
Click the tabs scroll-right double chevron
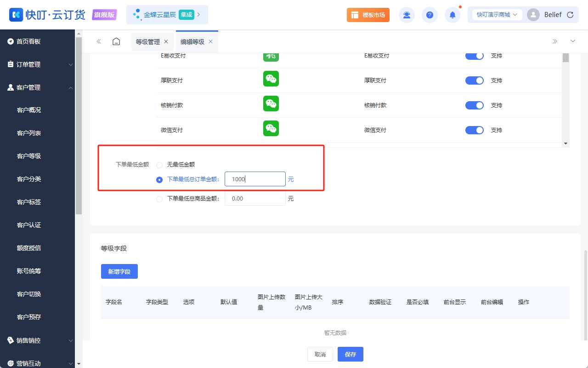(555, 41)
